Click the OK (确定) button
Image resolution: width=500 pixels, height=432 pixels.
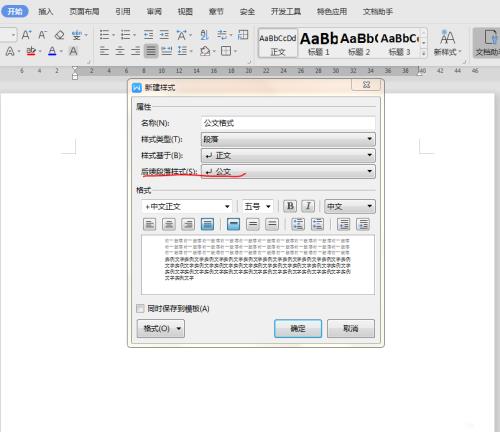[x=298, y=329]
